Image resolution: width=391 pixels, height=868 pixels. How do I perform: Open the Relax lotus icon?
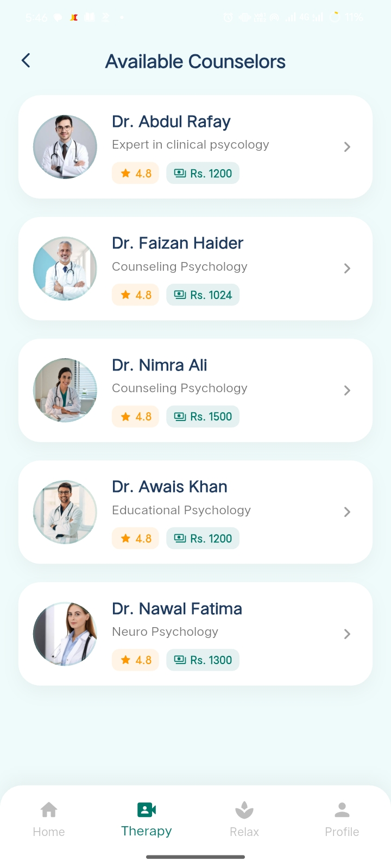[x=244, y=810]
